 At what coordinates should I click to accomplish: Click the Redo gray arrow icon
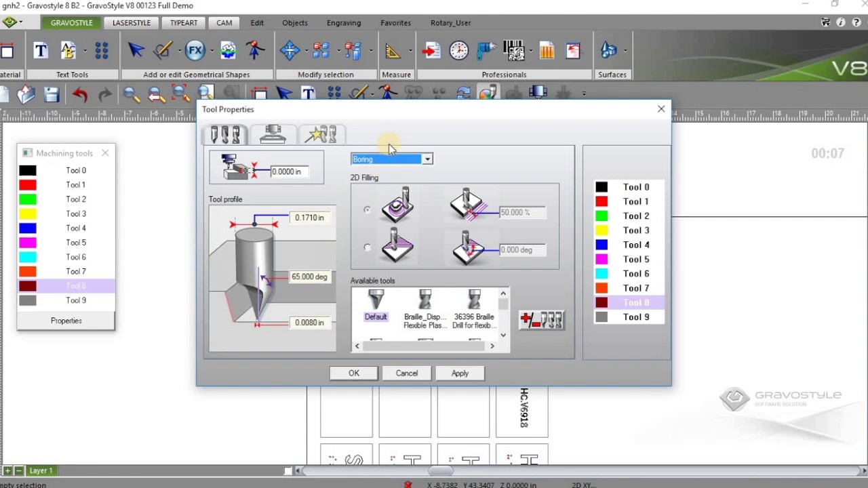[x=104, y=94]
